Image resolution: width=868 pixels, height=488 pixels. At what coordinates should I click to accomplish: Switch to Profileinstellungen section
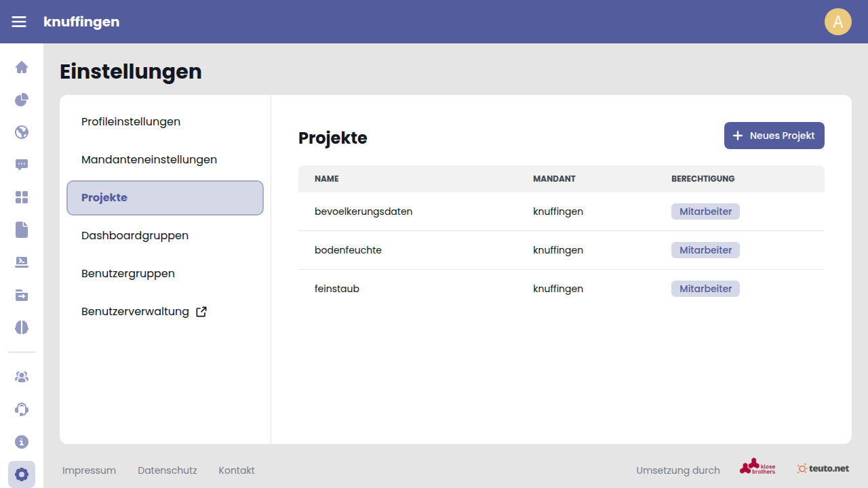coord(131,122)
